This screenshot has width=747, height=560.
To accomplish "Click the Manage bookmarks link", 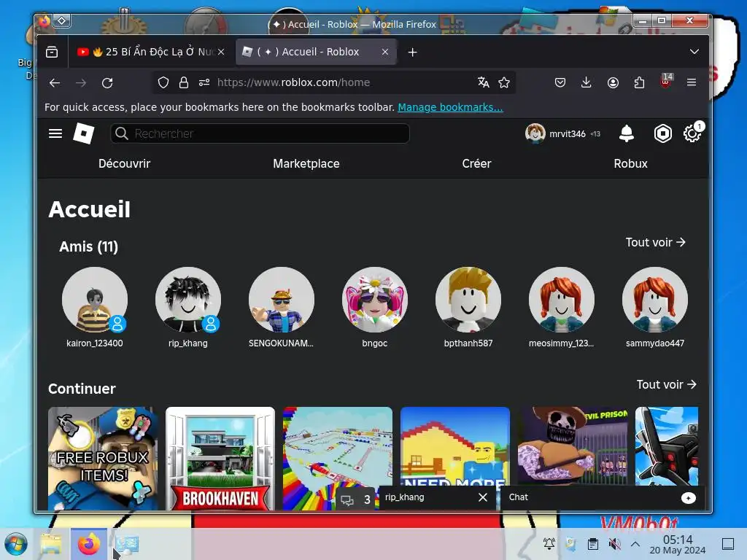I will 450,107.
